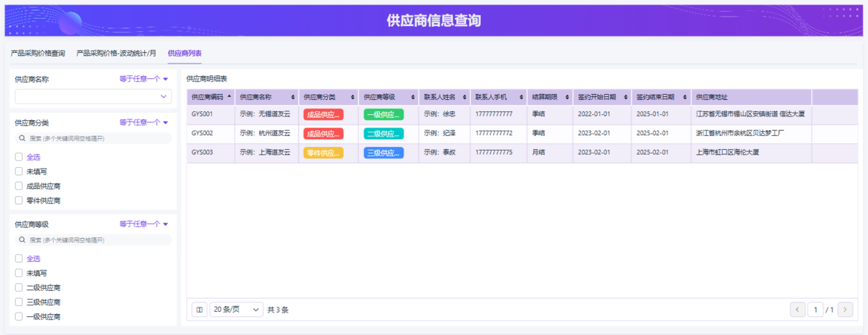This screenshot has width=868, height=335.
Task: Open 等于任意一个 dropdown for 供应商等级
Action: [143, 224]
